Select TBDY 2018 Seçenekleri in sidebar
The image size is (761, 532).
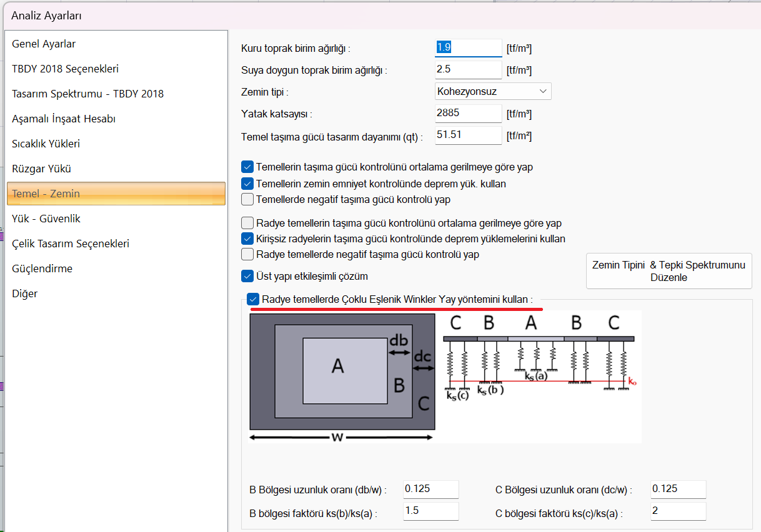tap(65, 69)
